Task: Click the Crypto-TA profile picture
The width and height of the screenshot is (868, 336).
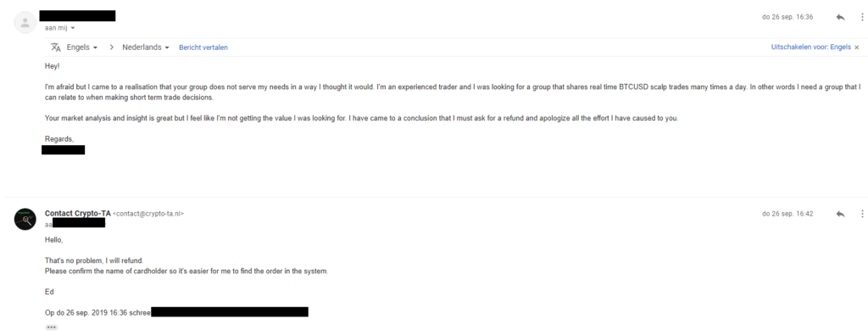Action: (25, 219)
